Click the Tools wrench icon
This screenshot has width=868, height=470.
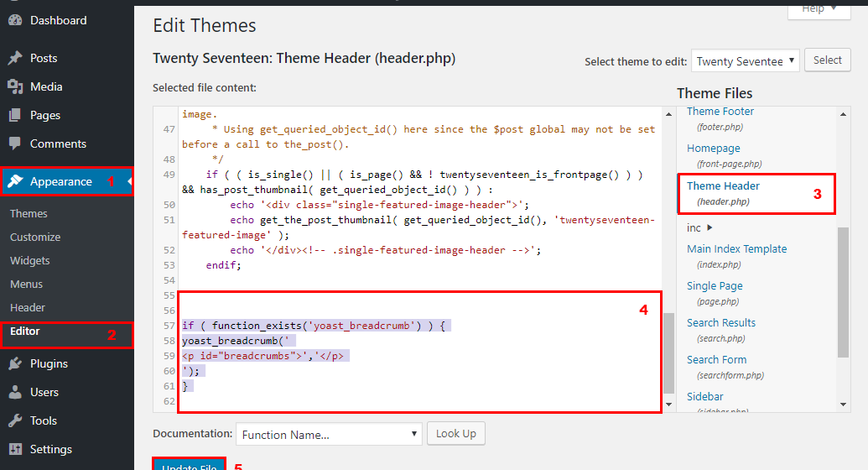15,420
